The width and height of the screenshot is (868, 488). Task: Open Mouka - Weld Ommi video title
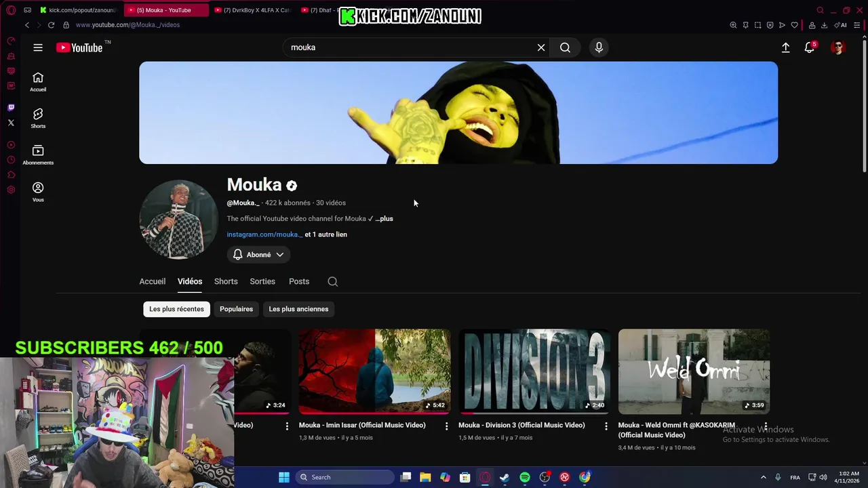coord(677,430)
